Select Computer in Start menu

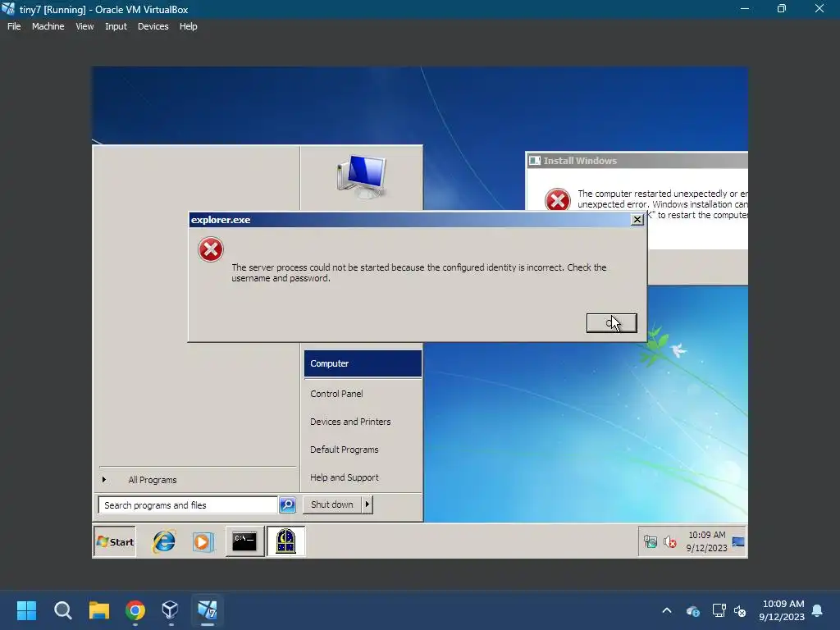click(363, 363)
